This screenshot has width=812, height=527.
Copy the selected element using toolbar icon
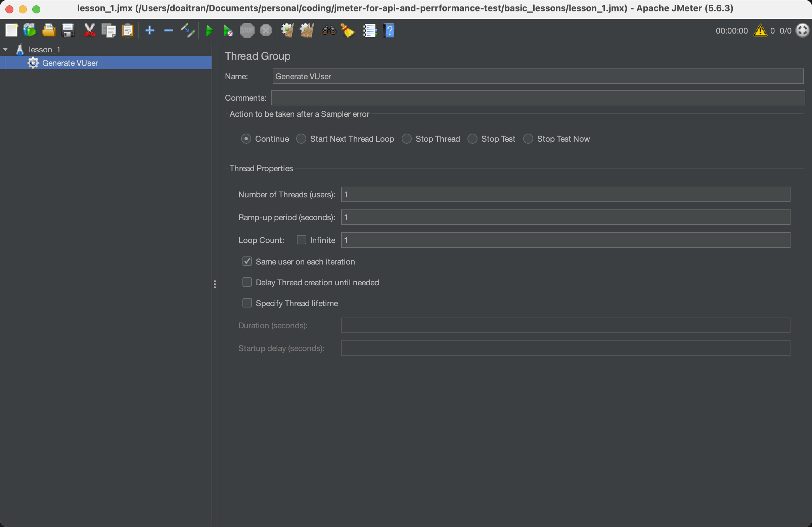point(109,30)
